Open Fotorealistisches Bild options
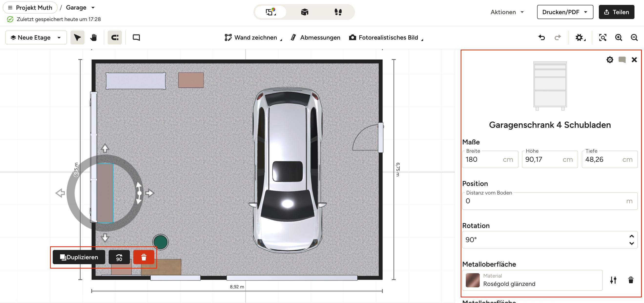 (386, 38)
